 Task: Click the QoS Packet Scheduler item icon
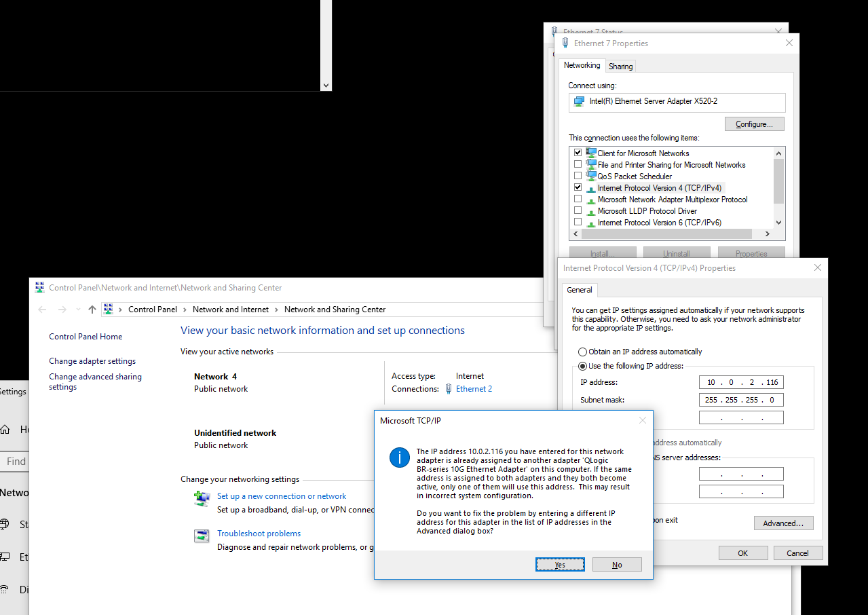tap(591, 176)
